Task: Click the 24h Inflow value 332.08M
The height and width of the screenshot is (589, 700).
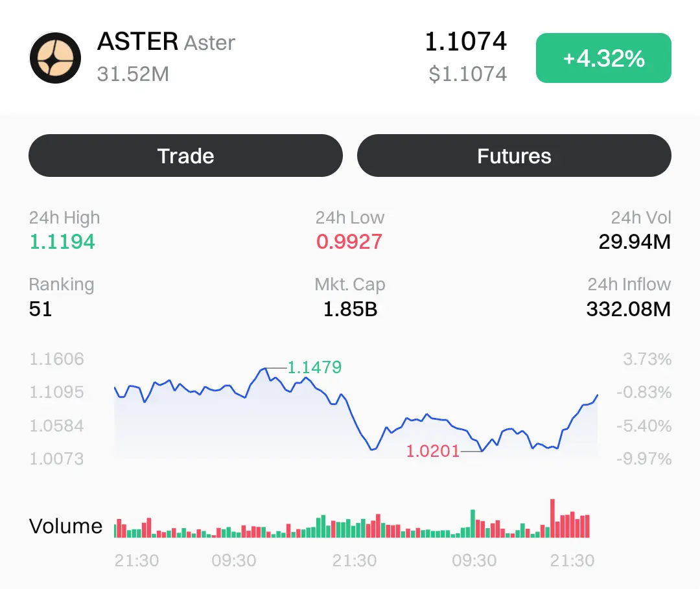Action: [x=628, y=309]
